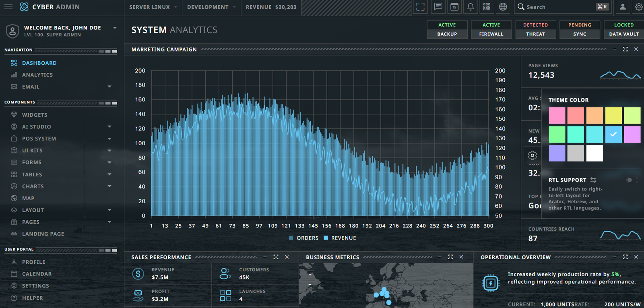The width and height of the screenshot is (644, 308).
Task: Click the globe language icon
Action: coord(503,7)
